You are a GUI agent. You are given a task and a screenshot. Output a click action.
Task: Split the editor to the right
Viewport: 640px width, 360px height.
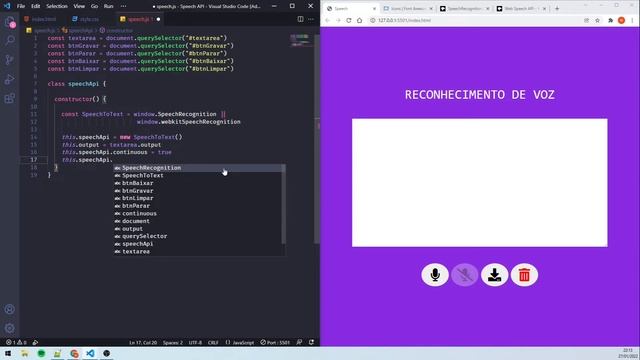click(x=300, y=19)
